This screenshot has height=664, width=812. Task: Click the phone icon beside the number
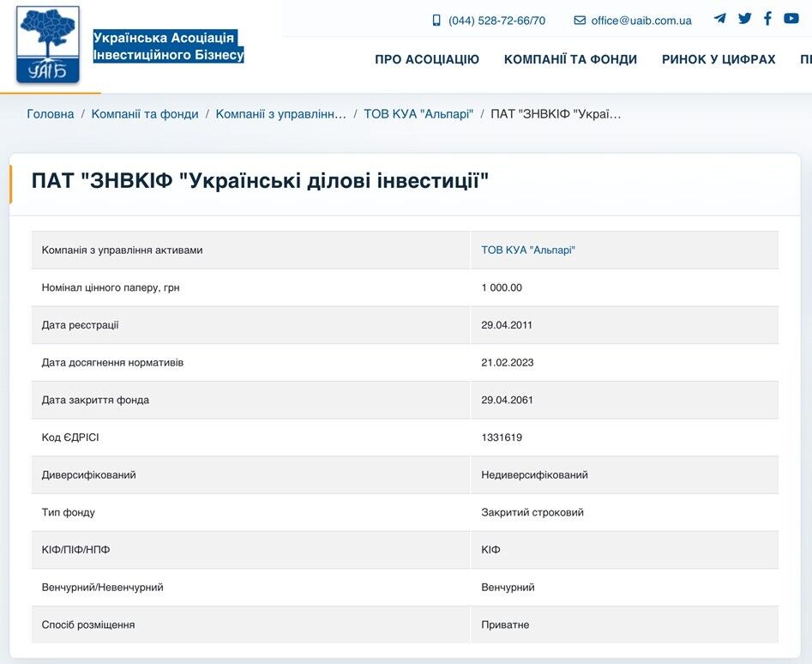tap(436, 21)
